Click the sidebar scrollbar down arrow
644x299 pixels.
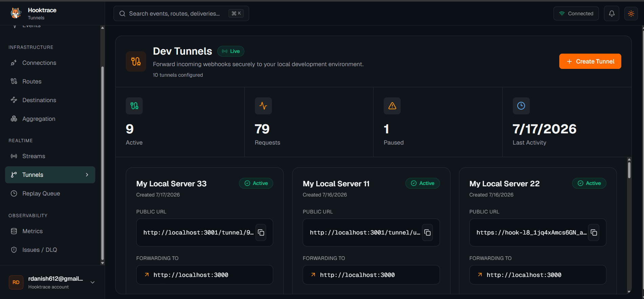103,263
